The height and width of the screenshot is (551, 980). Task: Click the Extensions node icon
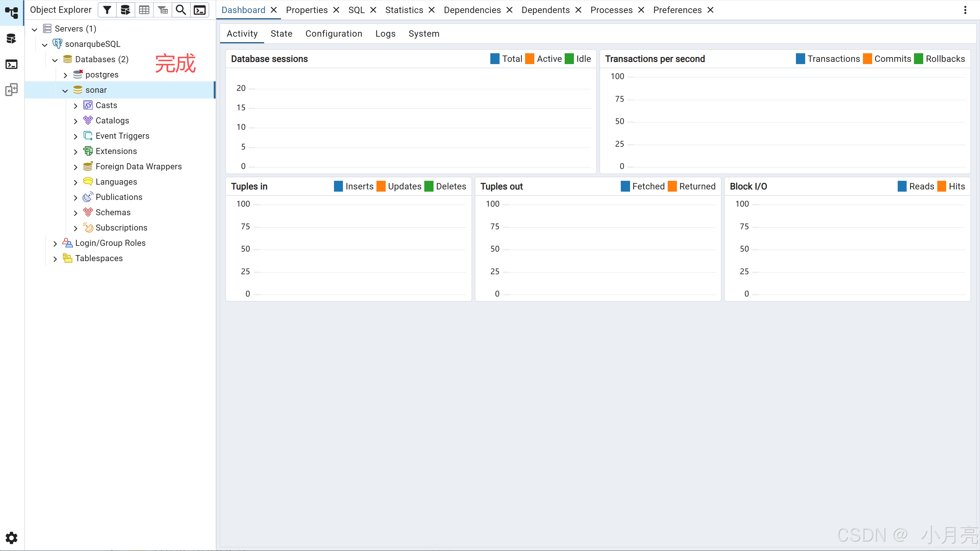pyautogui.click(x=88, y=151)
